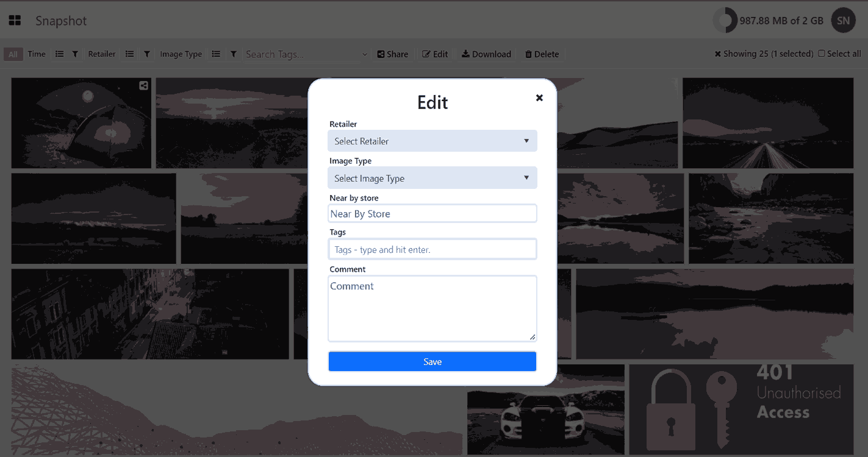This screenshot has height=457, width=868.
Task: Open the Select Image Type dropdown
Action: [x=432, y=178]
